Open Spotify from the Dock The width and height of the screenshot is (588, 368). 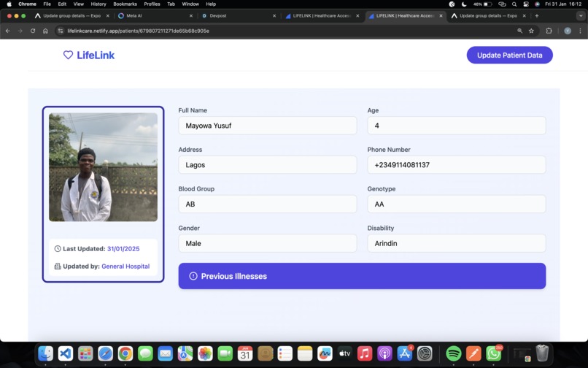454,353
